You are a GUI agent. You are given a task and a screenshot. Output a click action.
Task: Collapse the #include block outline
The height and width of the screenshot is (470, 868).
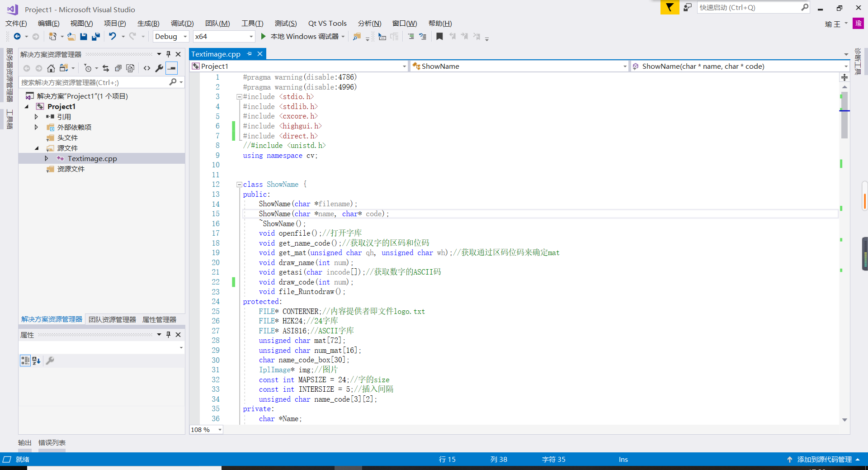pos(239,97)
